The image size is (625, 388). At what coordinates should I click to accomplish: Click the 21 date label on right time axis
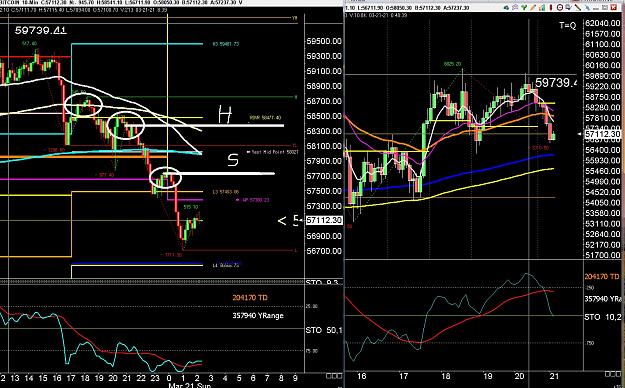pyautogui.click(x=554, y=376)
